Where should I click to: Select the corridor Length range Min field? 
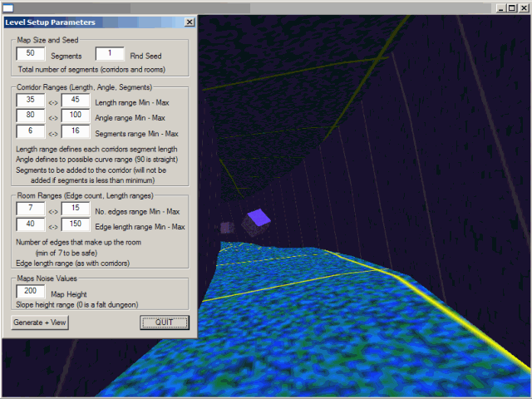click(x=31, y=100)
